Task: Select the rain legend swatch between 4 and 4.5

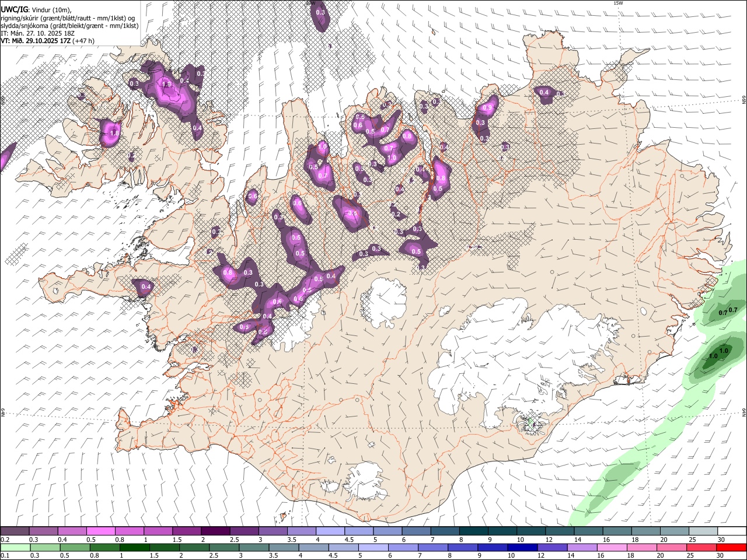Action: pos(315,548)
